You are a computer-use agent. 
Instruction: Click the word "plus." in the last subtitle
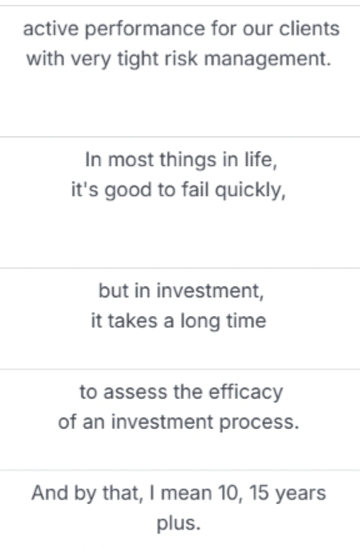pos(179,523)
